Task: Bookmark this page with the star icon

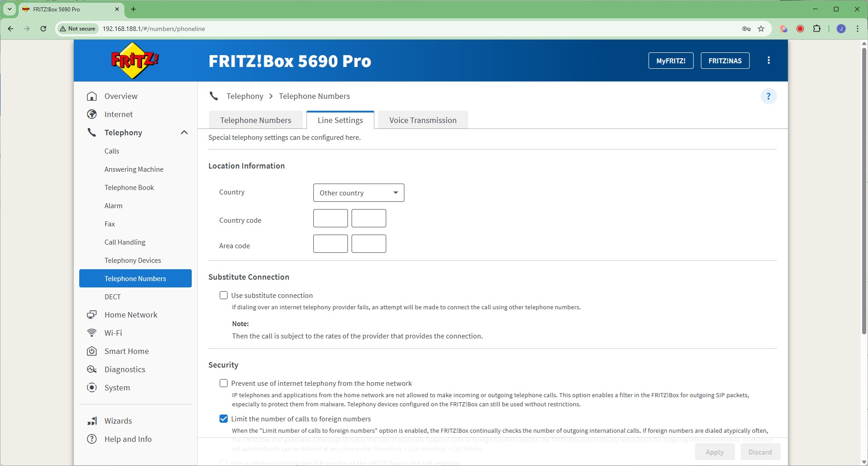Action: pyautogui.click(x=761, y=29)
